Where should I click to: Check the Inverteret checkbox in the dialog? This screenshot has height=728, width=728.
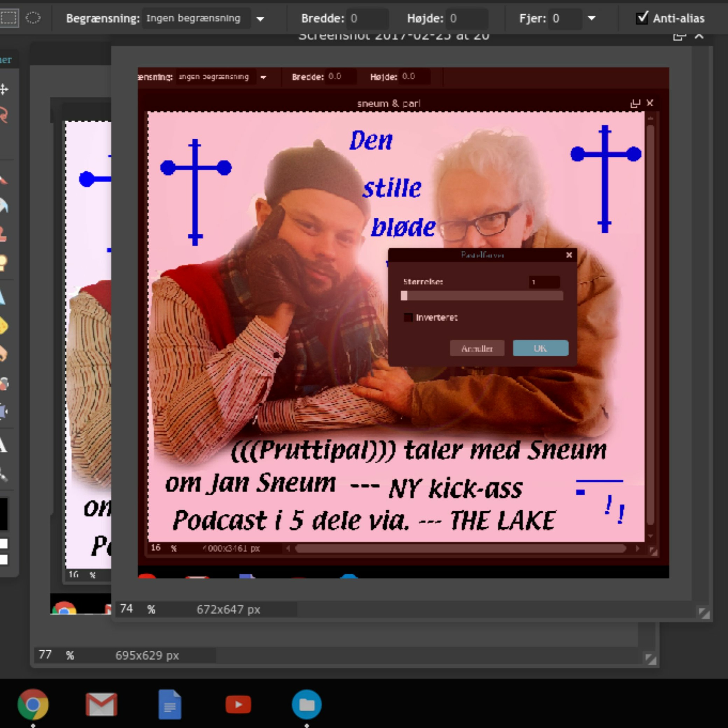tap(408, 317)
